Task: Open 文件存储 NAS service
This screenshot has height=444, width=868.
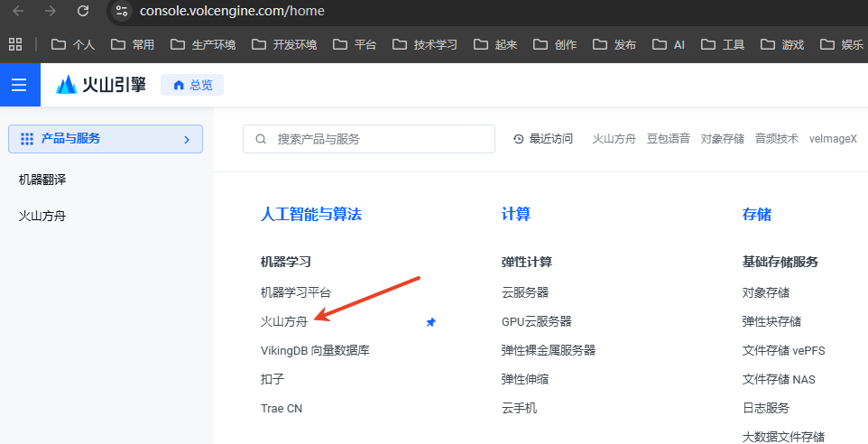Action: click(x=779, y=379)
